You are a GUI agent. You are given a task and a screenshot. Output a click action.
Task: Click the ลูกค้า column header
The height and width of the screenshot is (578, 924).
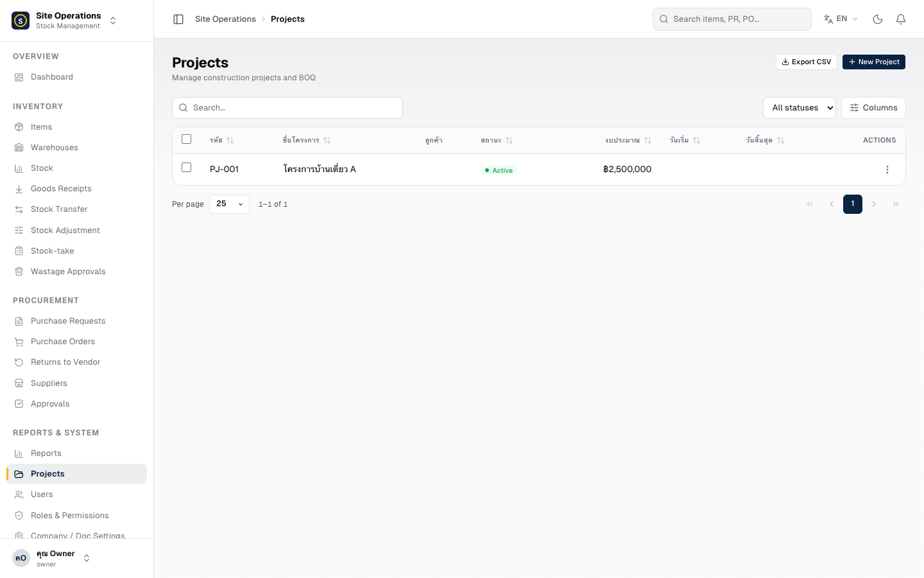[434, 140]
